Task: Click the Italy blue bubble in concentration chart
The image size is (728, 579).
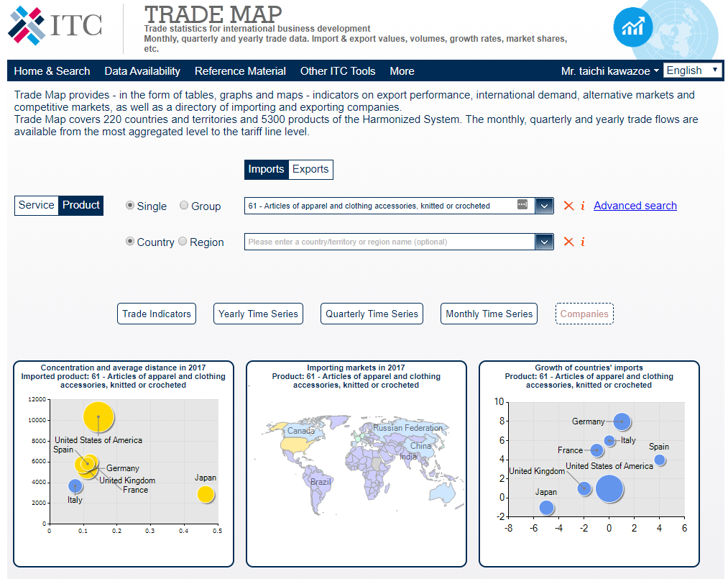Action: (75, 486)
